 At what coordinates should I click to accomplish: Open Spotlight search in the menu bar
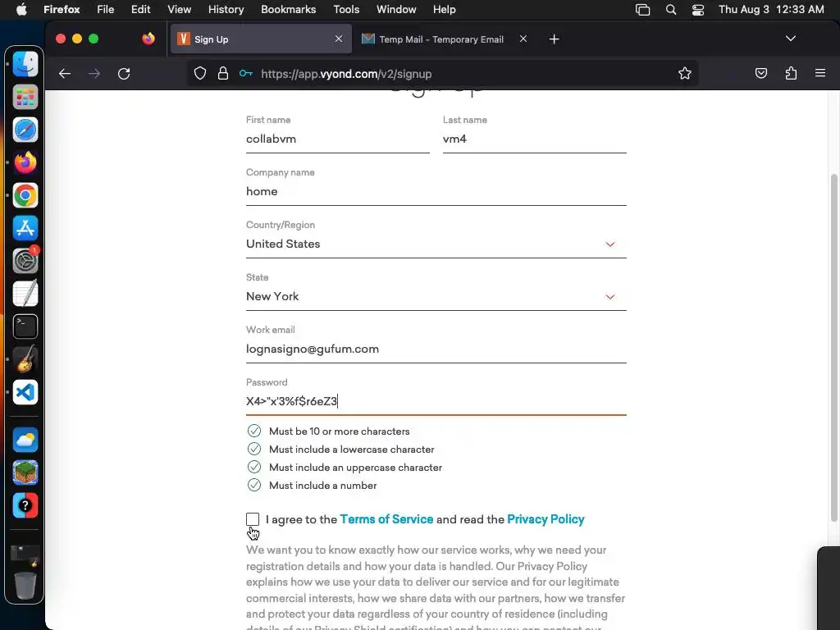point(671,10)
